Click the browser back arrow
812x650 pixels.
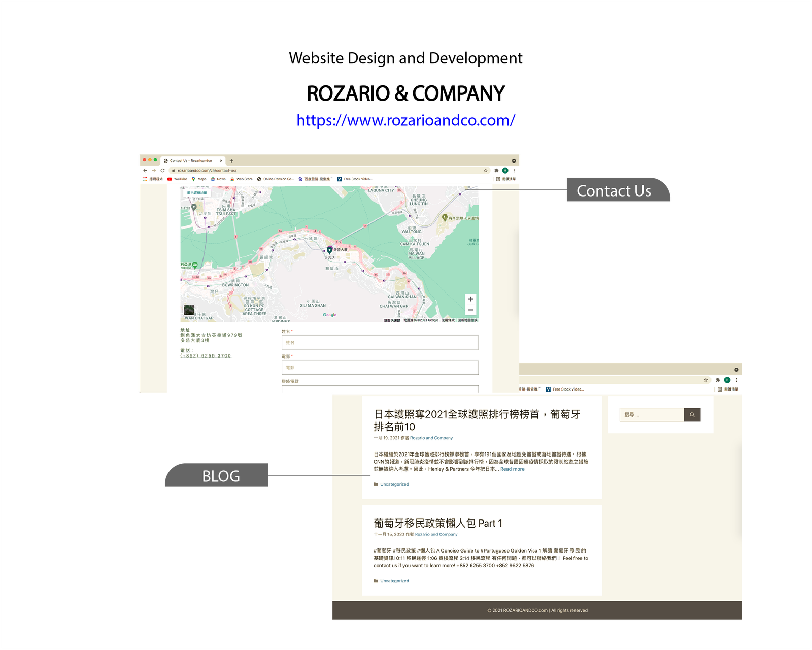tap(145, 171)
